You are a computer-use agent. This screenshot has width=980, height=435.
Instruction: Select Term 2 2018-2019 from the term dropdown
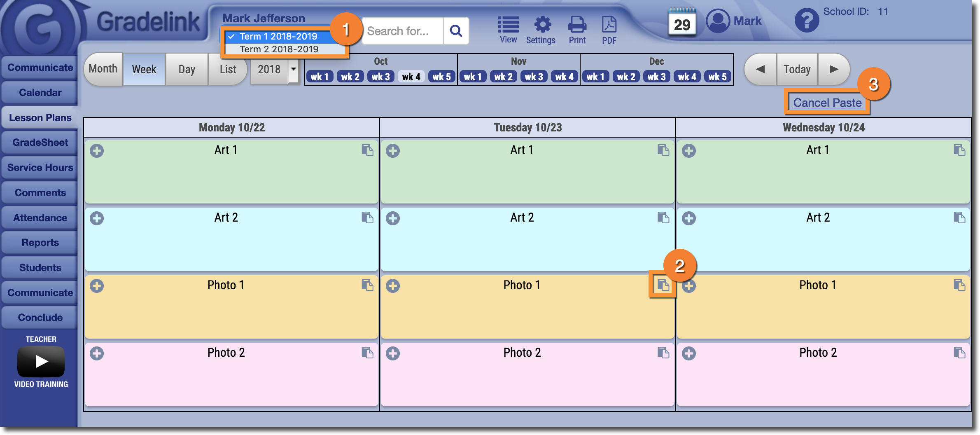point(279,49)
